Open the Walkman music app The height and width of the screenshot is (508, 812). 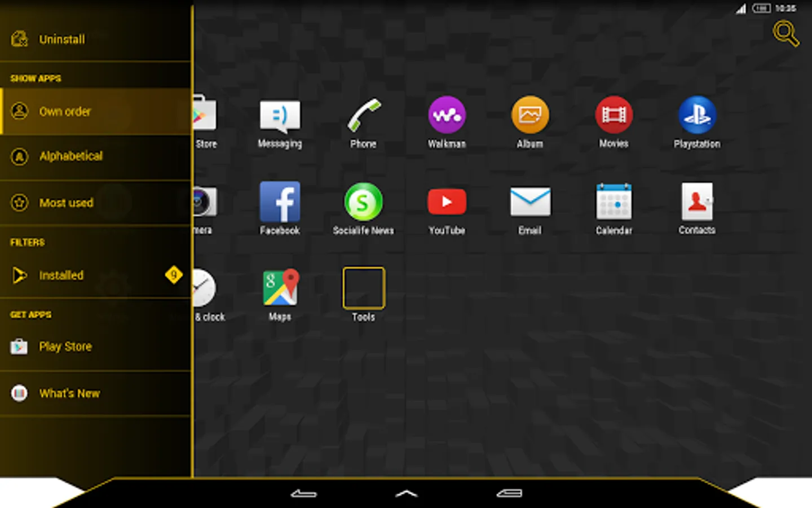tap(447, 115)
